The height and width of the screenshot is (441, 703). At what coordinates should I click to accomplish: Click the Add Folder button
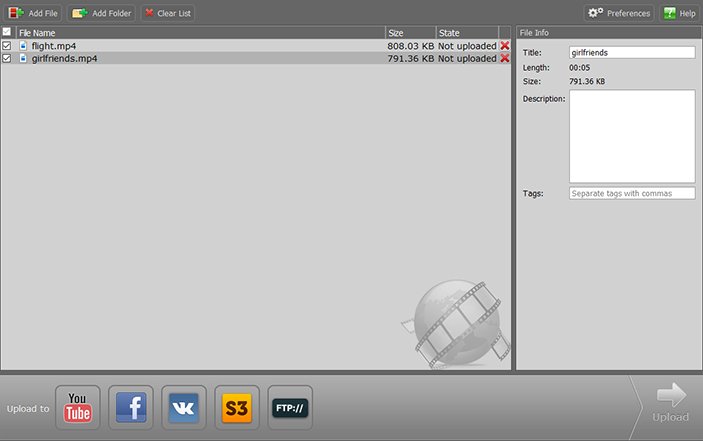101,13
